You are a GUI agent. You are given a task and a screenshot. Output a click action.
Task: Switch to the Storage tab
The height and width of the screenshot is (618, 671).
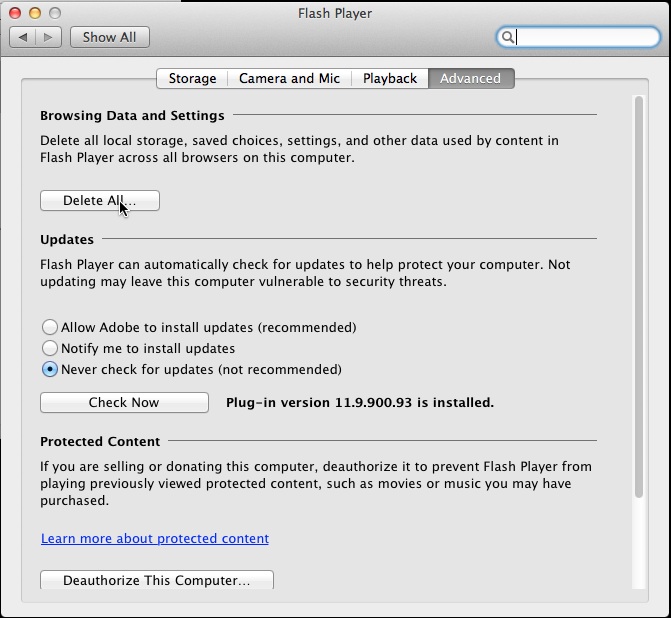point(192,78)
